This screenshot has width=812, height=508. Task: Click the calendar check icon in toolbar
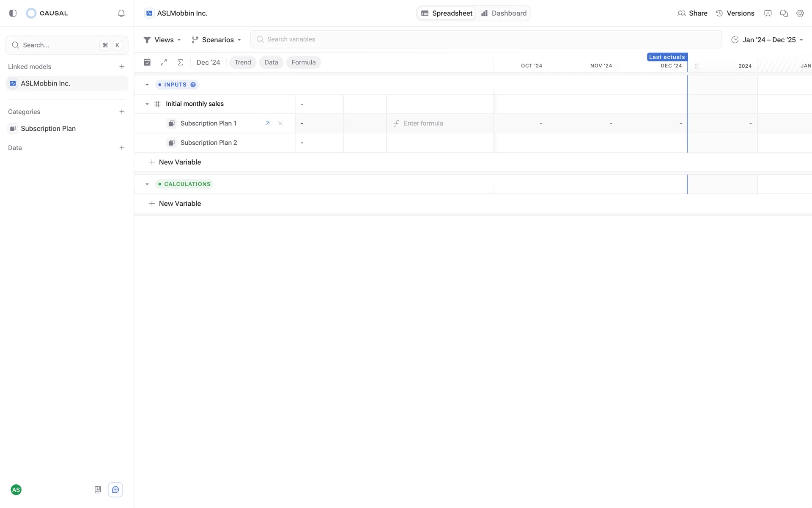click(x=147, y=62)
